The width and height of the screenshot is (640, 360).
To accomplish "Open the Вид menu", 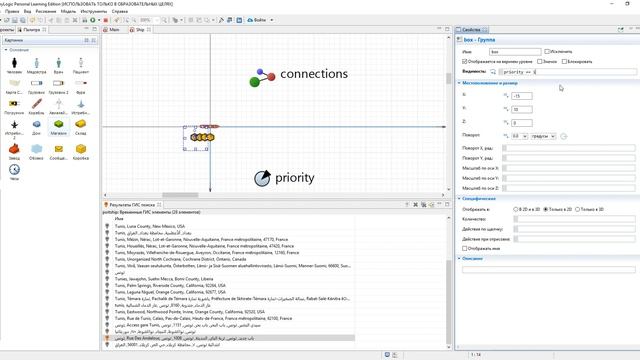I will [x=27, y=11].
